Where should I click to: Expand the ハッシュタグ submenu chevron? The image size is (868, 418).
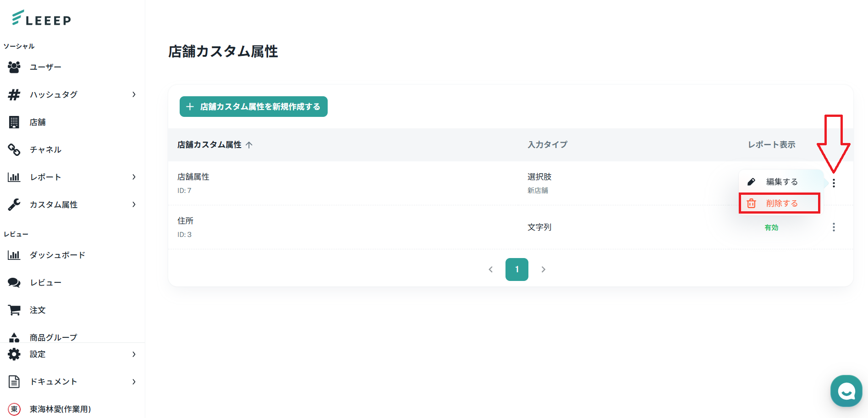click(x=134, y=94)
